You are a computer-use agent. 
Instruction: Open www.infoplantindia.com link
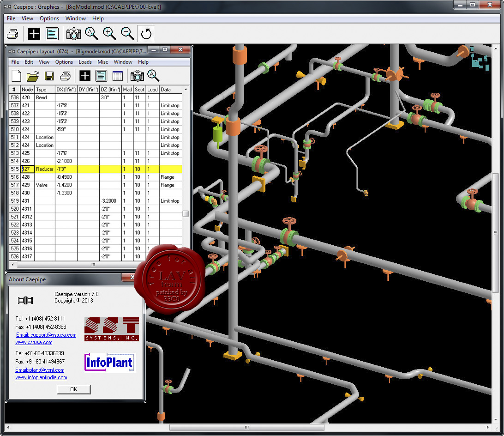(41, 377)
